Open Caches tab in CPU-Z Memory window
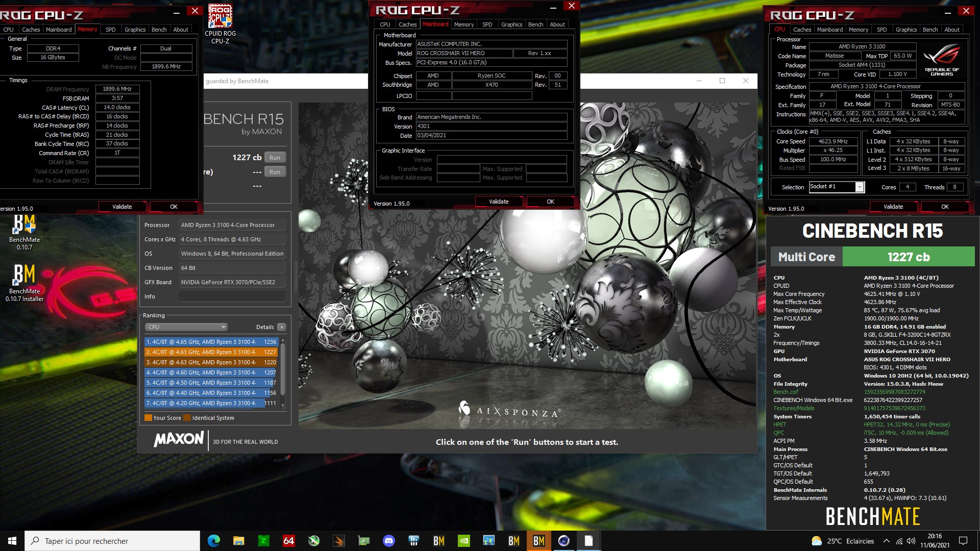 click(31, 30)
